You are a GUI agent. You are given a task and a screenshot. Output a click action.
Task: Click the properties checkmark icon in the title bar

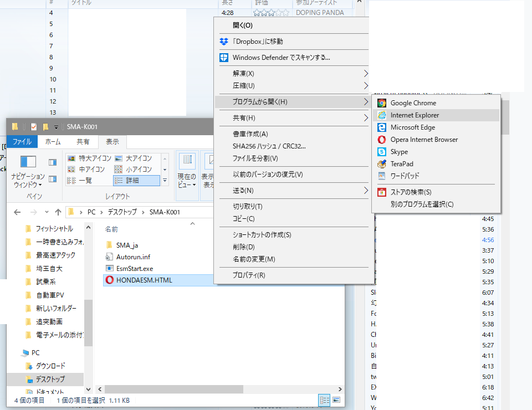[34, 127]
